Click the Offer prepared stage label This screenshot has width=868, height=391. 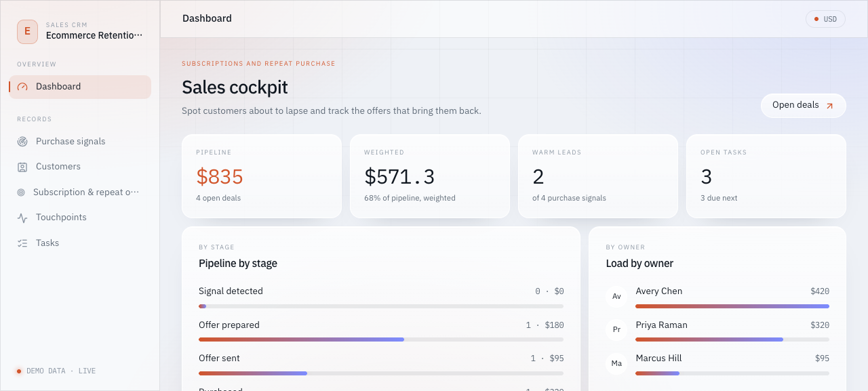click(x=229, y=325)
